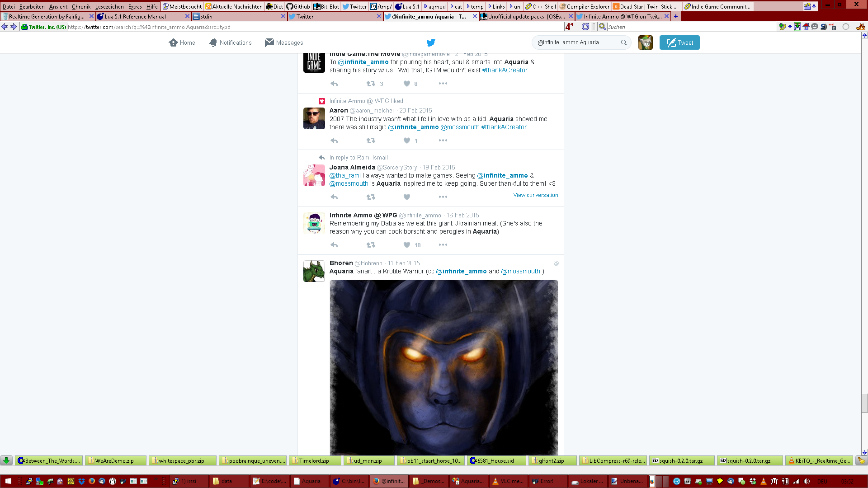Reply to Infinite Ammo's Baba tweet
Screen dimensions: 868x488
click(x=334, y=245)
